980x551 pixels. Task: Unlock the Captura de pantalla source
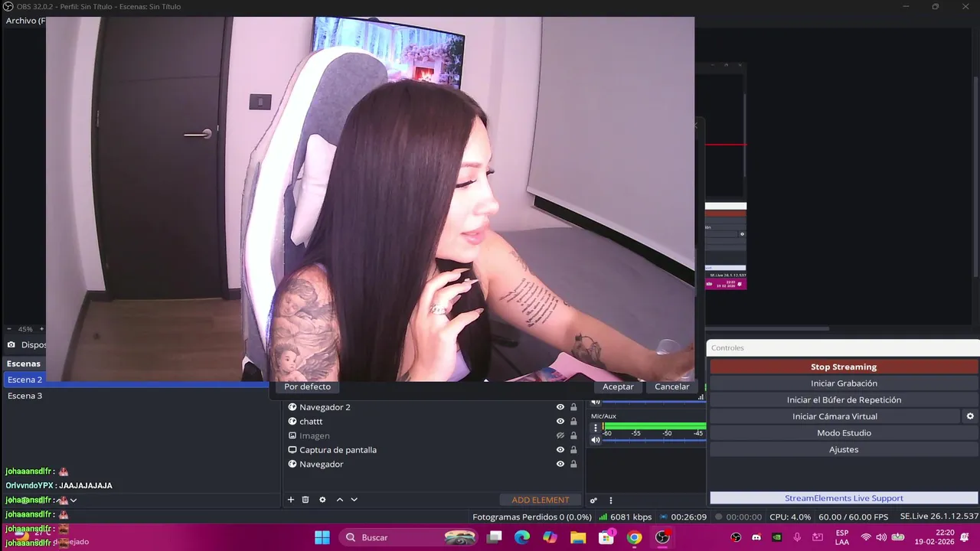573,450
